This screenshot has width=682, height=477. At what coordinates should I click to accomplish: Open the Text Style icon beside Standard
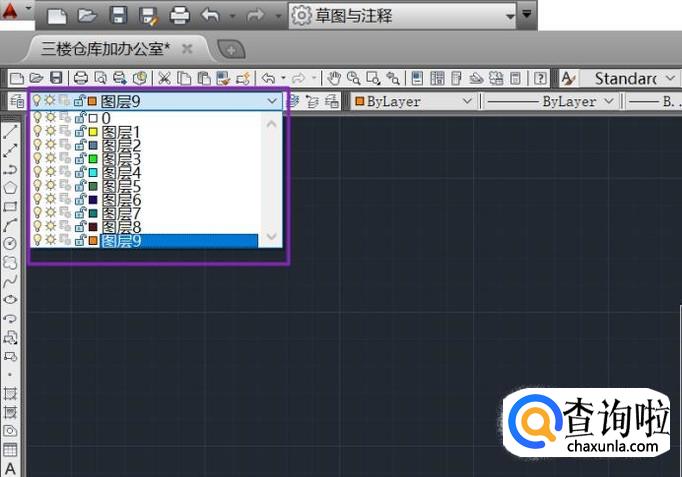(x=568, y=79)
